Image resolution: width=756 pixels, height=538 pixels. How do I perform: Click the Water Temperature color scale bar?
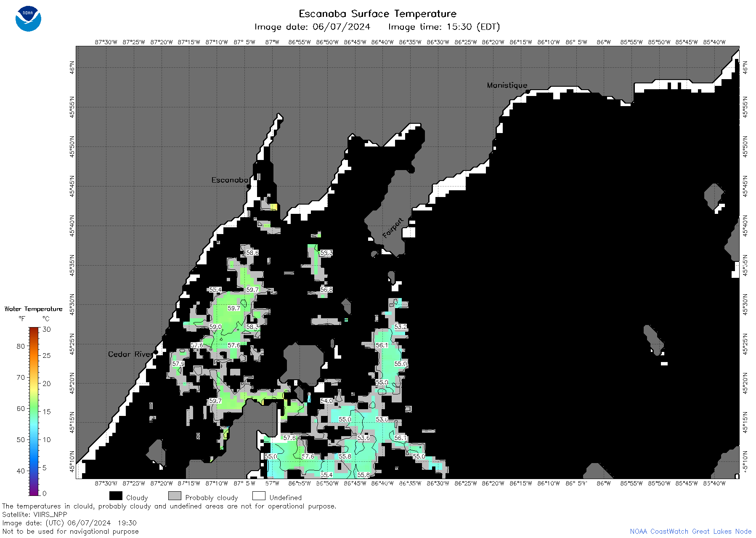click(34, 411)
